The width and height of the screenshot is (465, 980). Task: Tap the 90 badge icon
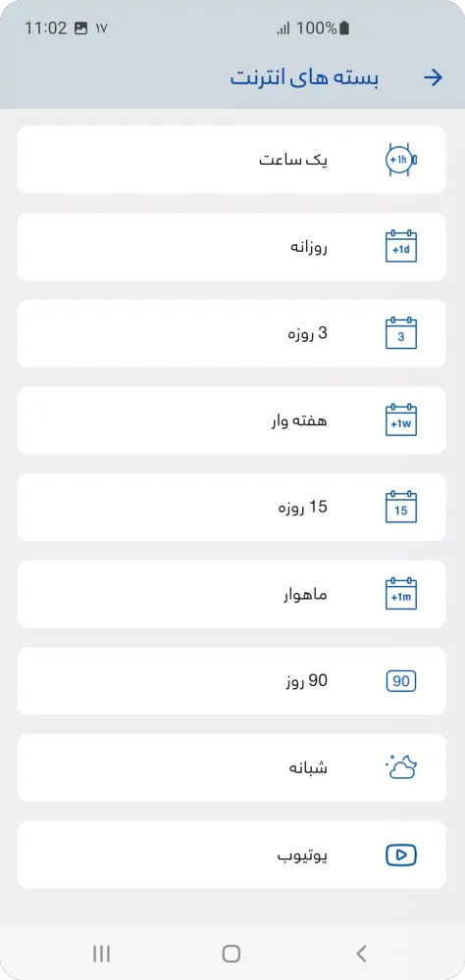point(401,681)
